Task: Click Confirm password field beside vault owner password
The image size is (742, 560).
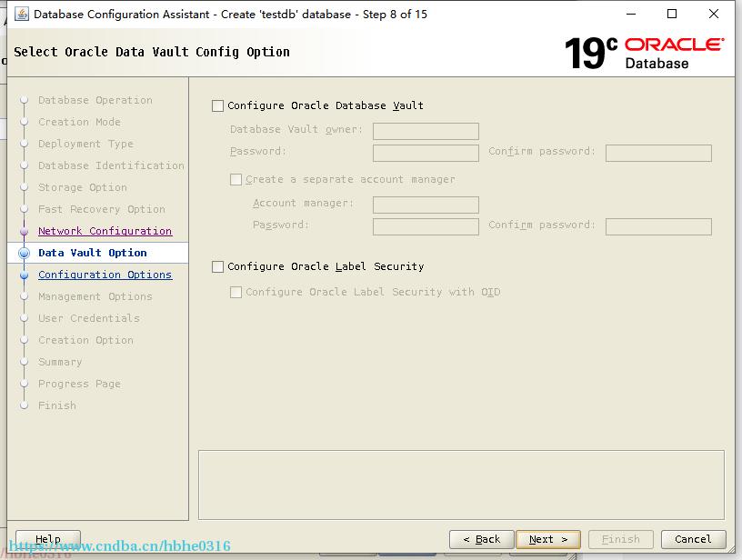Action: tap(658, 154)
